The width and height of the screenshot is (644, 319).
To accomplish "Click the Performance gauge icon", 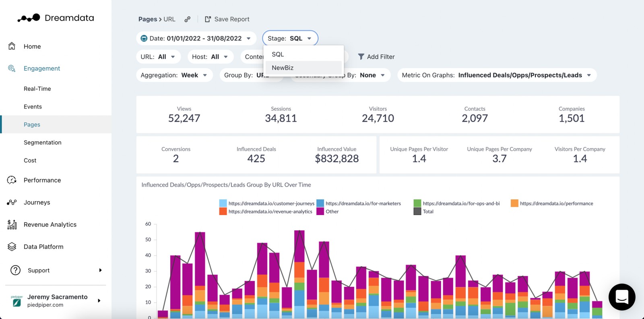I will [x=12, y=180].
